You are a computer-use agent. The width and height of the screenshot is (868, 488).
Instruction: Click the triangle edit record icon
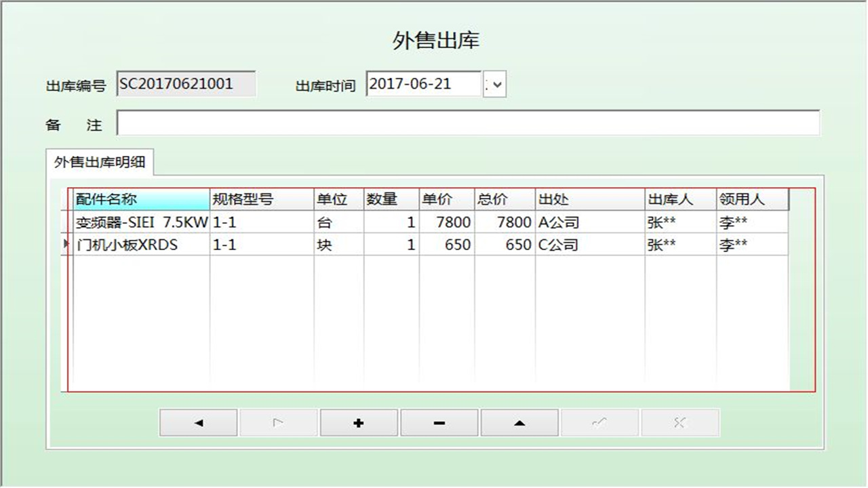pyautogui.click(x=519, y=422)
